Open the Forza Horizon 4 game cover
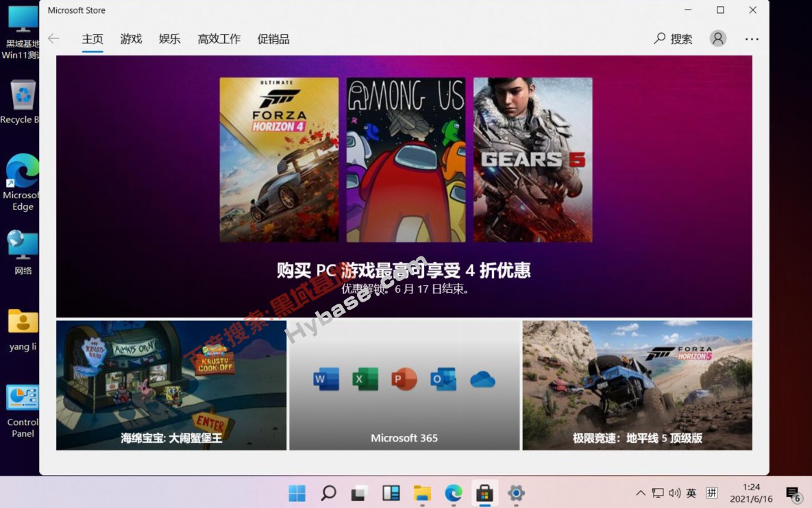 [279, 160]
